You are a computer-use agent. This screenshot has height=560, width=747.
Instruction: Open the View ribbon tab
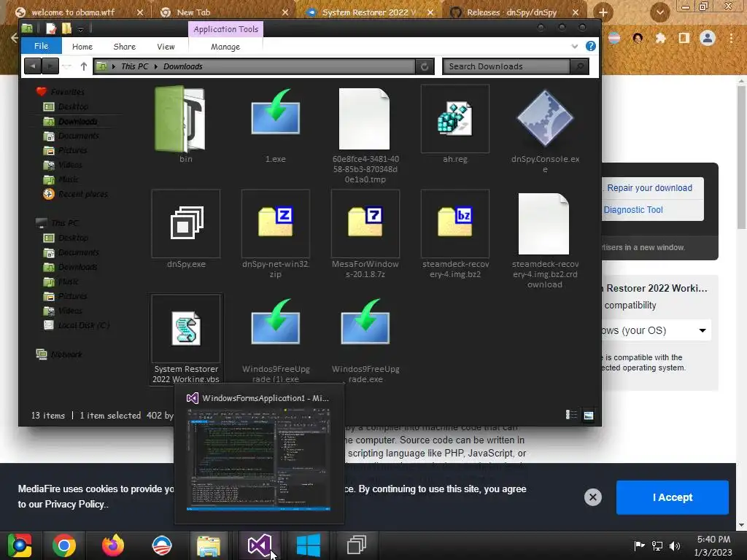click(x=166, y=47)
